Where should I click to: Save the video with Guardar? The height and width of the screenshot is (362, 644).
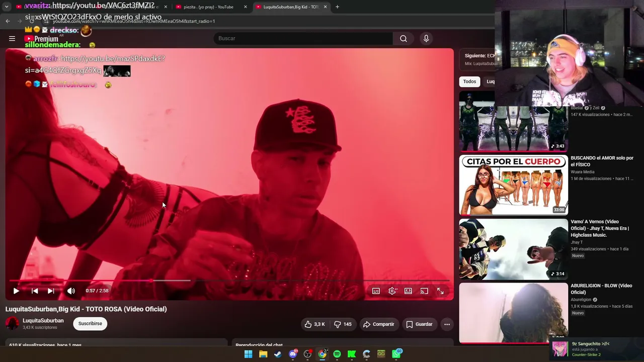tap(419, 324)
